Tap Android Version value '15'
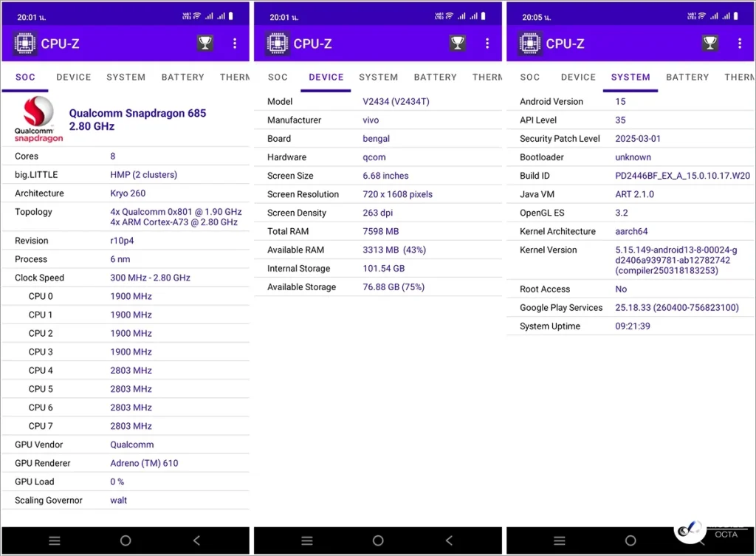The width and height of the screenshot is (756, 556). pyautogui.click(x=620, y=102)
